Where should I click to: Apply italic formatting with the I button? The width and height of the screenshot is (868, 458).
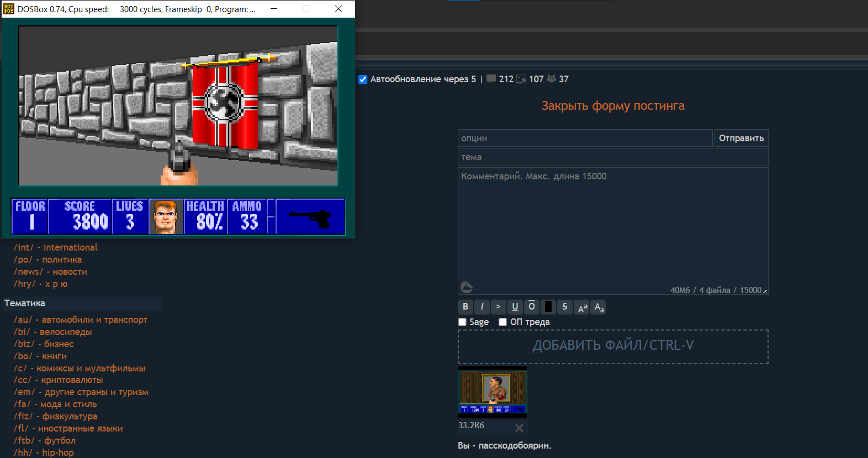pos(482,307)
